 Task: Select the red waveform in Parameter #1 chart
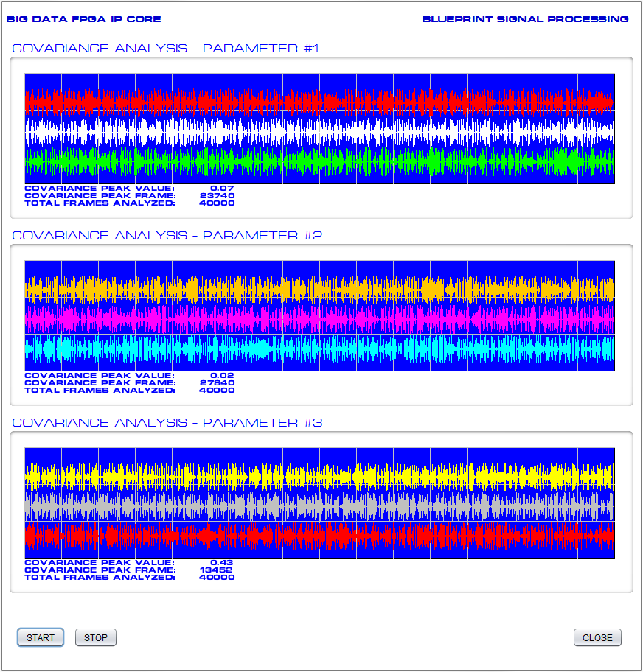click(x=319, y=101)
